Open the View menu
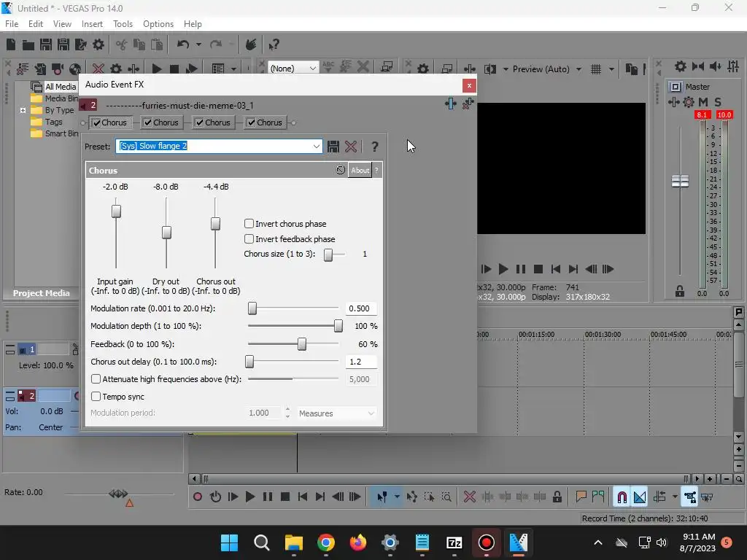This screenshot has height=560, width=747. (63, 24)
